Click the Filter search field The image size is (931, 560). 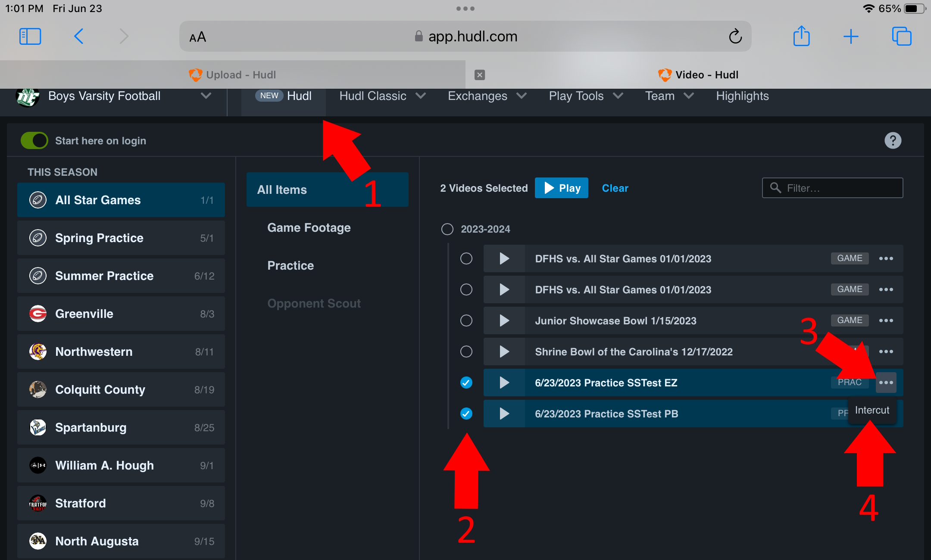(x=832, y=188)
